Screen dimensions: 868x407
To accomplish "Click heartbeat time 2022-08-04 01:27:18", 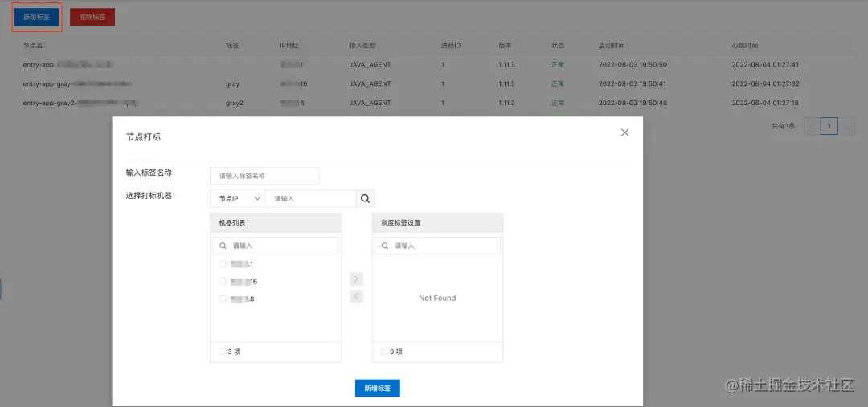I will pyautogui.click(x=766, y=103).
